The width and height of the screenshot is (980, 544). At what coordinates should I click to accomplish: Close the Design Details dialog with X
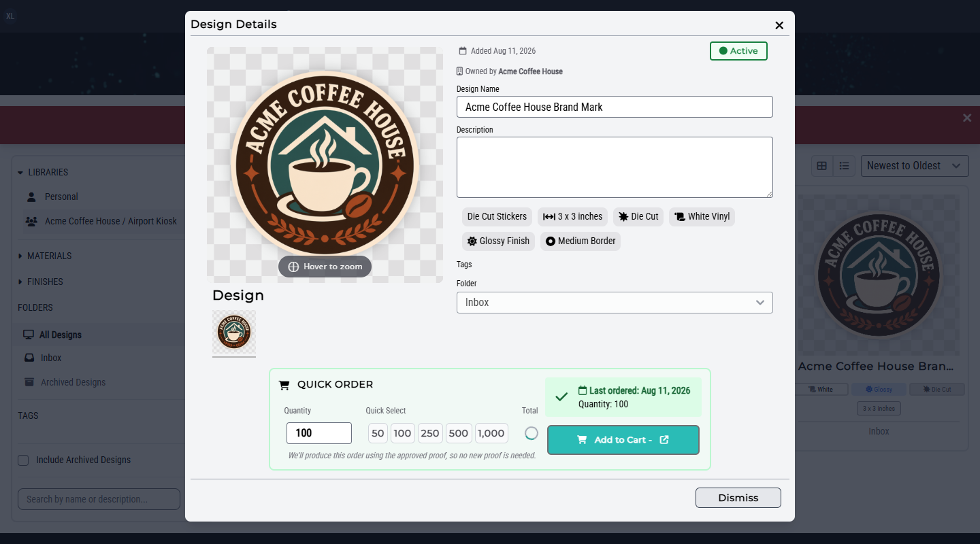click(779, 25)
